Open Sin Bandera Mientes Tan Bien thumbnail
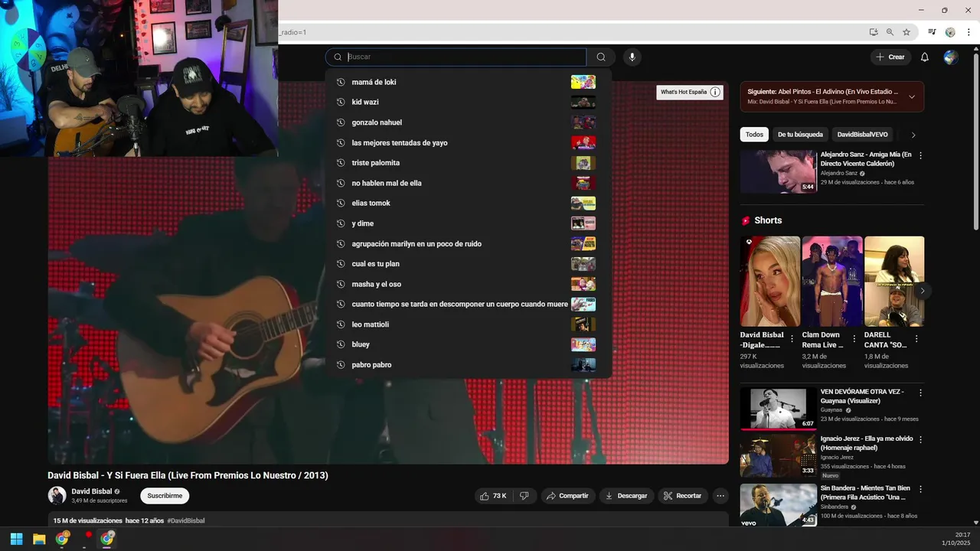Viewport: 980px width, 551px height. (778, 505)
